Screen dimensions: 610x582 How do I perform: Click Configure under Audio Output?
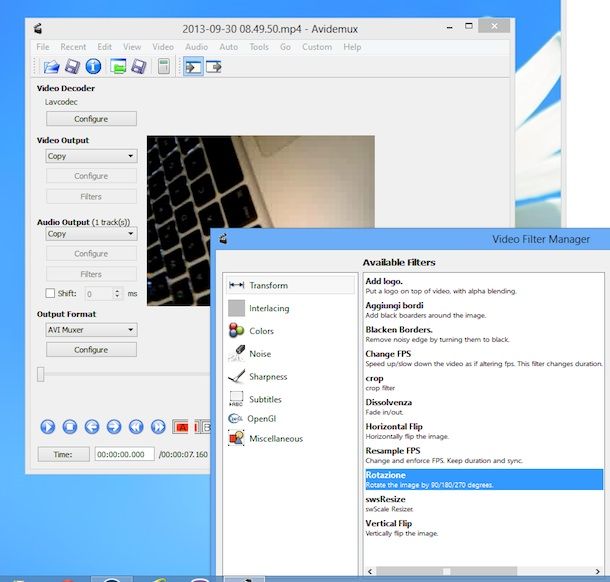pos(91,254)
